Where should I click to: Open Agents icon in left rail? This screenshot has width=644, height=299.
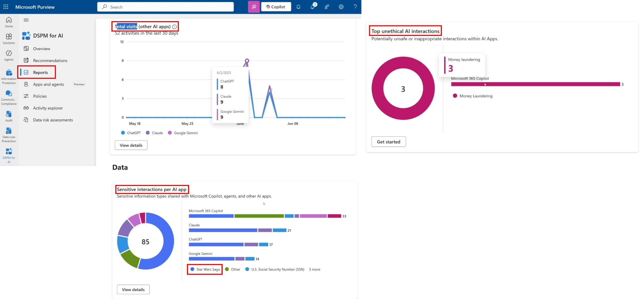click(x=9, y=55)
